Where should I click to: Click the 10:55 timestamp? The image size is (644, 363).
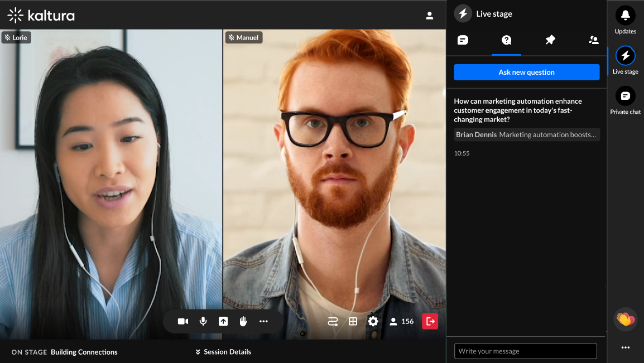tap(462, 153)
